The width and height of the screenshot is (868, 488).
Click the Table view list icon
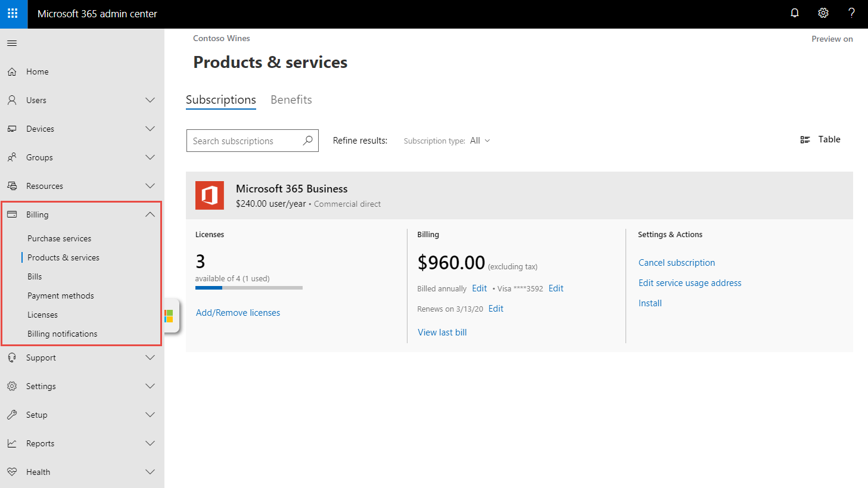[805, 139]
